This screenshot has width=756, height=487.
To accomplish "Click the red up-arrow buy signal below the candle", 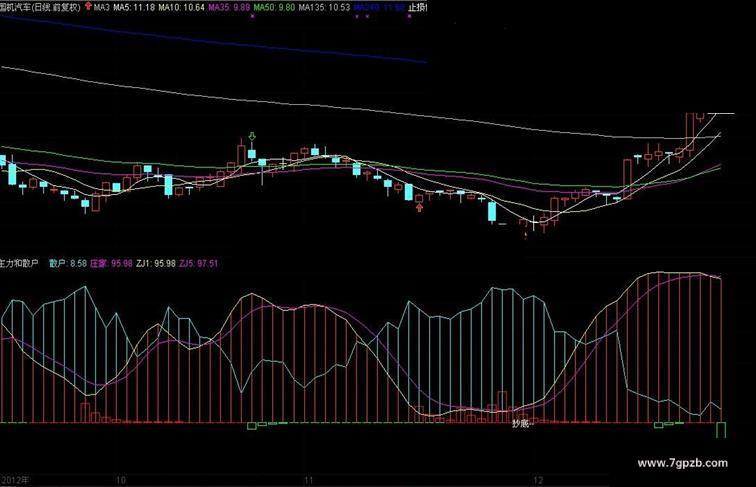I will click(419, 208).
